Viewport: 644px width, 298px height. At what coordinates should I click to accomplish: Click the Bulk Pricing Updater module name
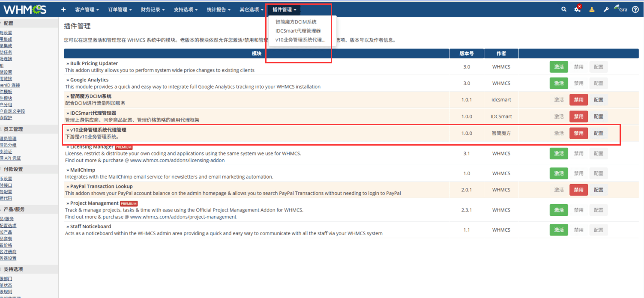94,63
